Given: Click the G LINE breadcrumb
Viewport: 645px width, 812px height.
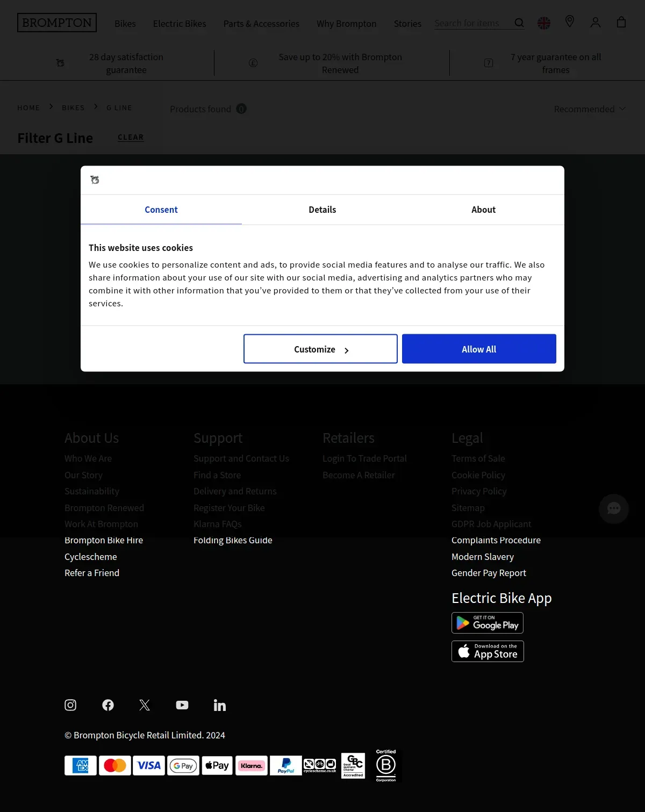Looking at the screenshot, I should (119, 107).
